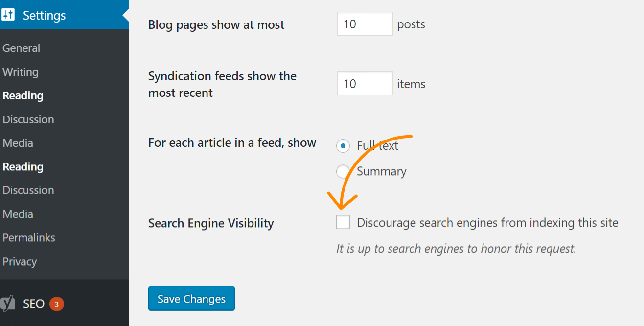Open the Discussion settings page
The image size is (644, 326).
[28, 119]
